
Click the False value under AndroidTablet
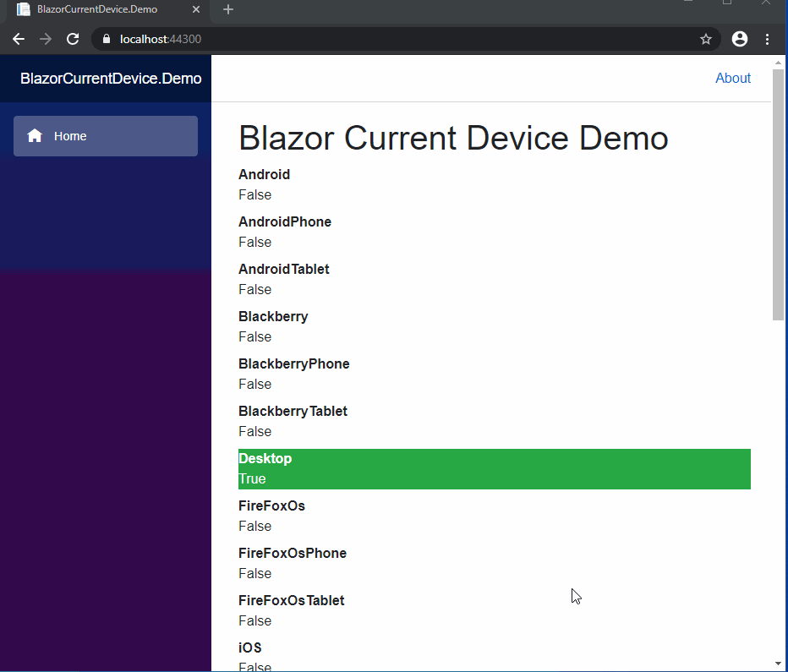(x=254, y=290)
